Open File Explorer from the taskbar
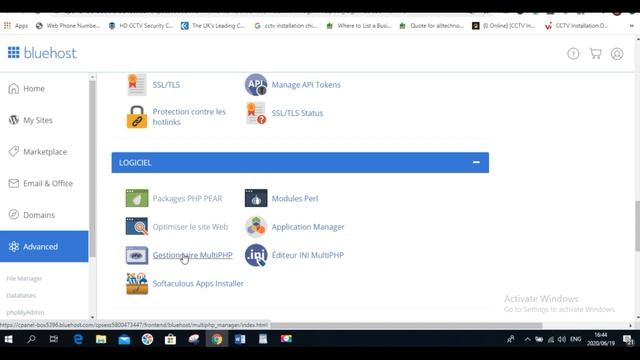Viewport: 640px width, 360px height. pyautogui.click(x=101, y=339)
